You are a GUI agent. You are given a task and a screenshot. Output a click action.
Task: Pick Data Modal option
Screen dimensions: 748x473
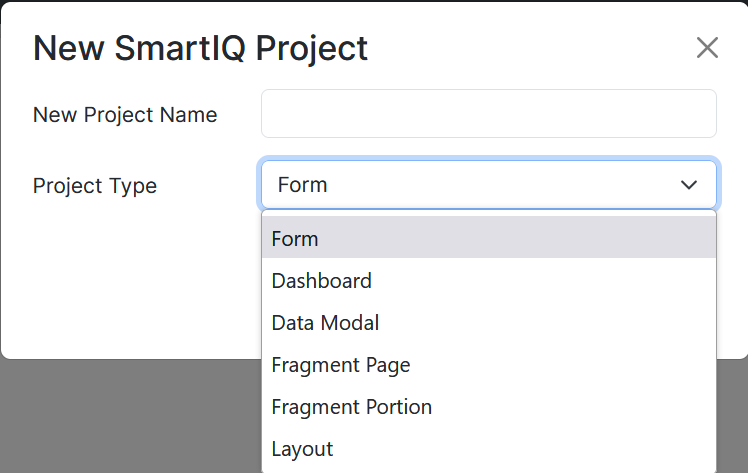(x=488, y=322)
